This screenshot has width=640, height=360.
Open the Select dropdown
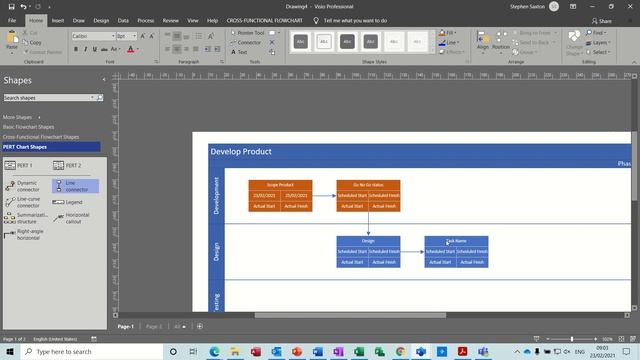598,52
